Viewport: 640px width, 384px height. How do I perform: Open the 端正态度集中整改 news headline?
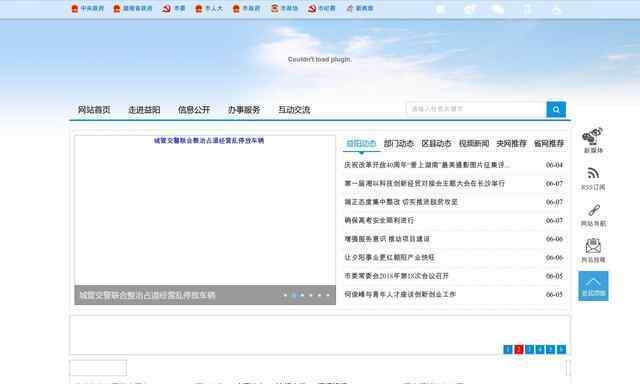coord(401,202)
